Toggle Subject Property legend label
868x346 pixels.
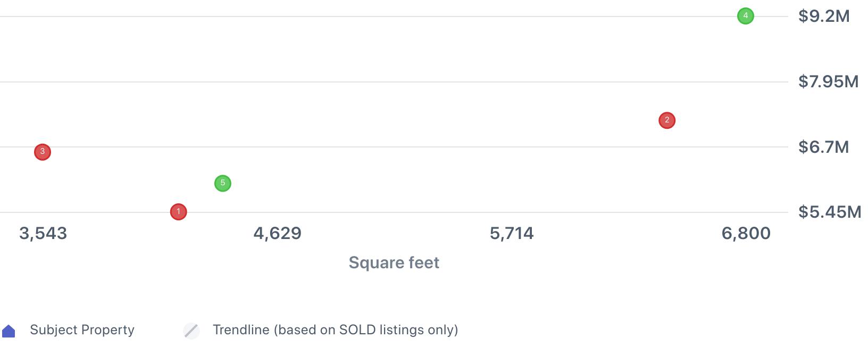[82, 330]
